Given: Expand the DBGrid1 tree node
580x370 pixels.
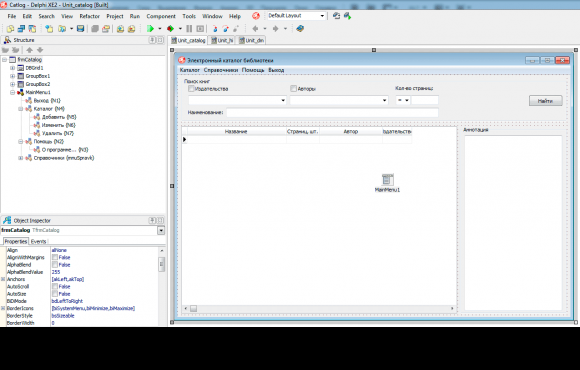Looking at the screenshot, I should coord(13,68).
